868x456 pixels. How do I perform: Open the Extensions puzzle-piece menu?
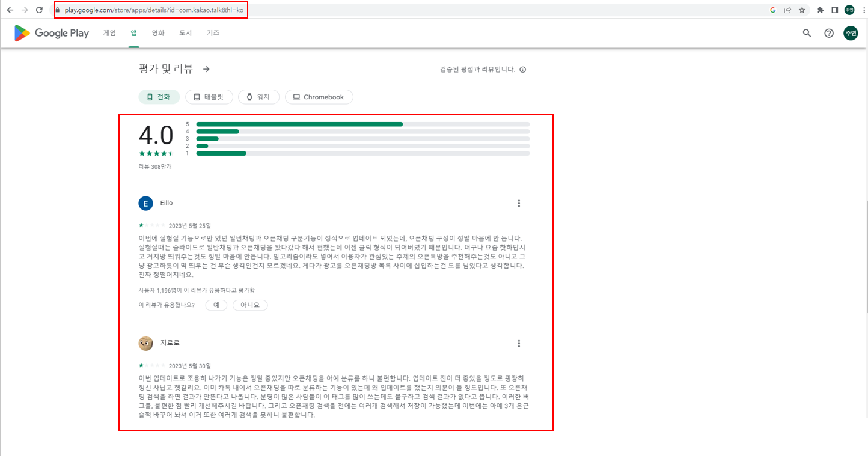(820, 10)
